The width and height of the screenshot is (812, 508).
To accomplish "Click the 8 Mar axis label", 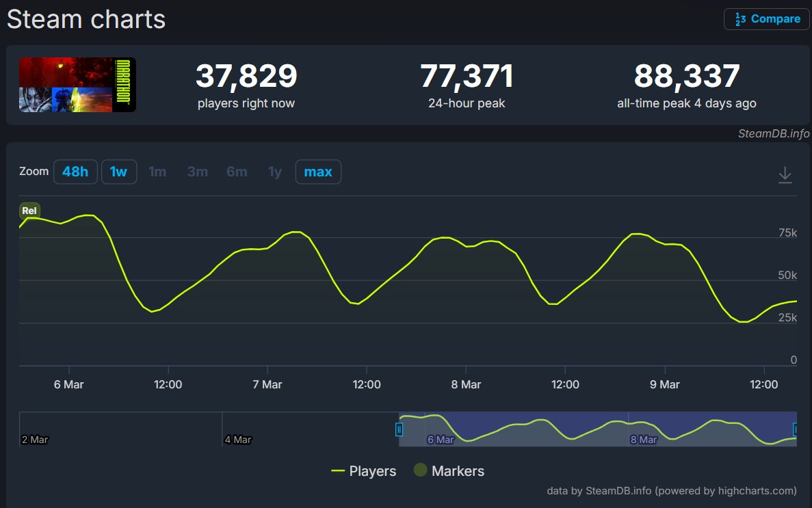I will [466, 385].
